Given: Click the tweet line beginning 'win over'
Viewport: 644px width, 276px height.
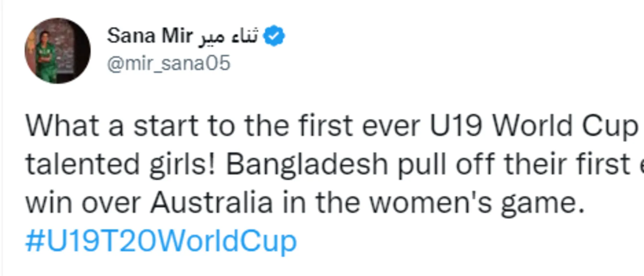Looking at the screenshot, I should click(305, 203).
